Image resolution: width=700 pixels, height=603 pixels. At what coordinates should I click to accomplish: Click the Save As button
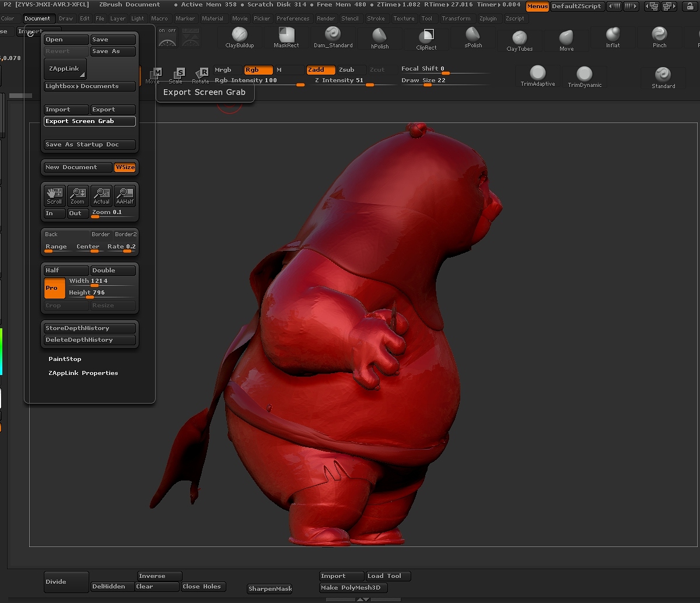pos(113,51)
